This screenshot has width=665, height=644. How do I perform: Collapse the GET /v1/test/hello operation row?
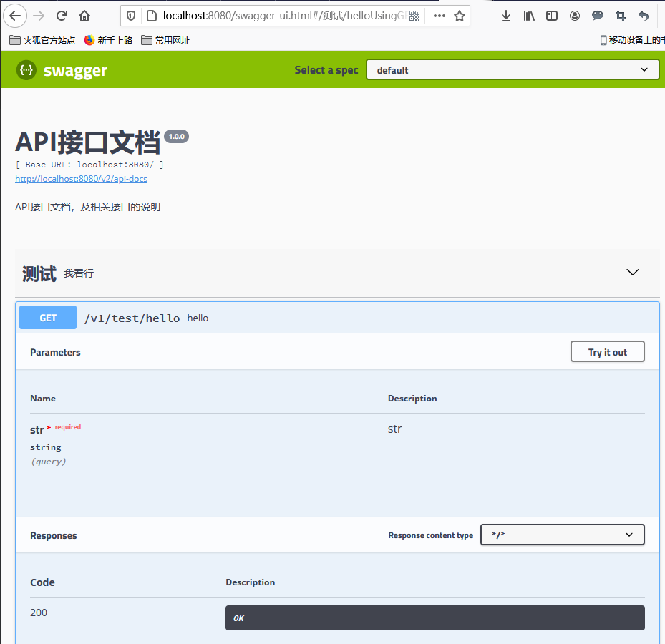pos(337,318)
